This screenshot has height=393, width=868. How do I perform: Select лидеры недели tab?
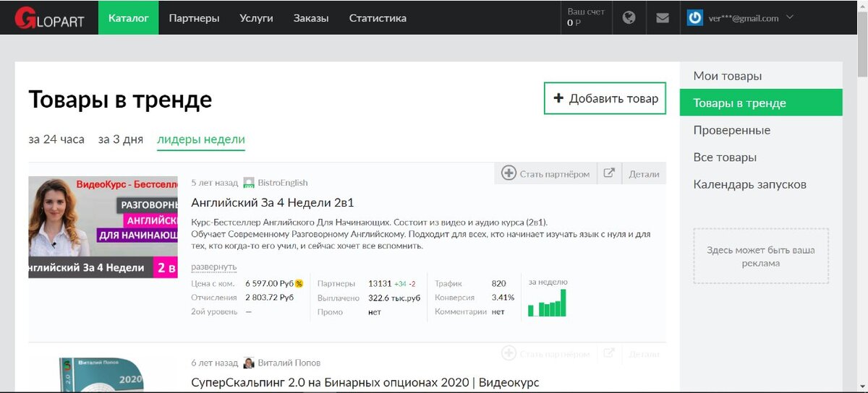click(201, 139)
